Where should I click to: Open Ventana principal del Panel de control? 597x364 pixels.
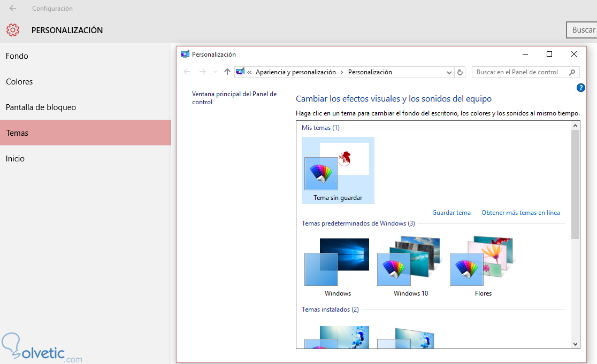[x=234, y=98]
